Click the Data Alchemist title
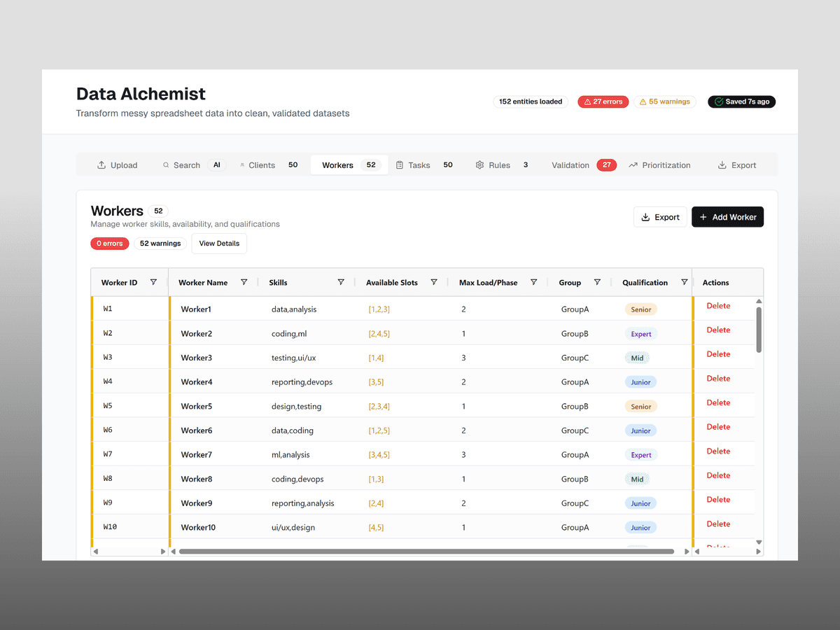The image size is (840, 630). pyautogui.click(x=141, y=94)
